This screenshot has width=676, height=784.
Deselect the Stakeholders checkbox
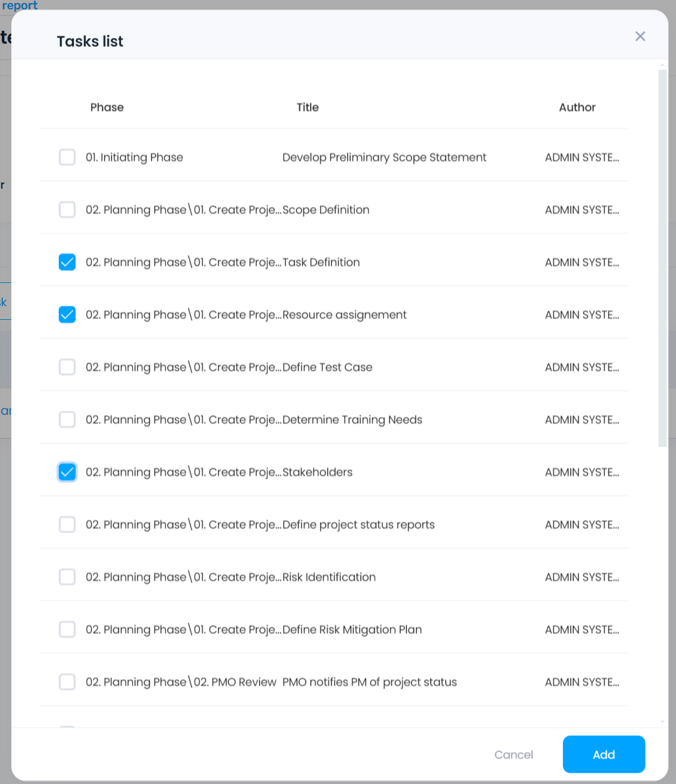pyautogui.click(x=67, y=472)
